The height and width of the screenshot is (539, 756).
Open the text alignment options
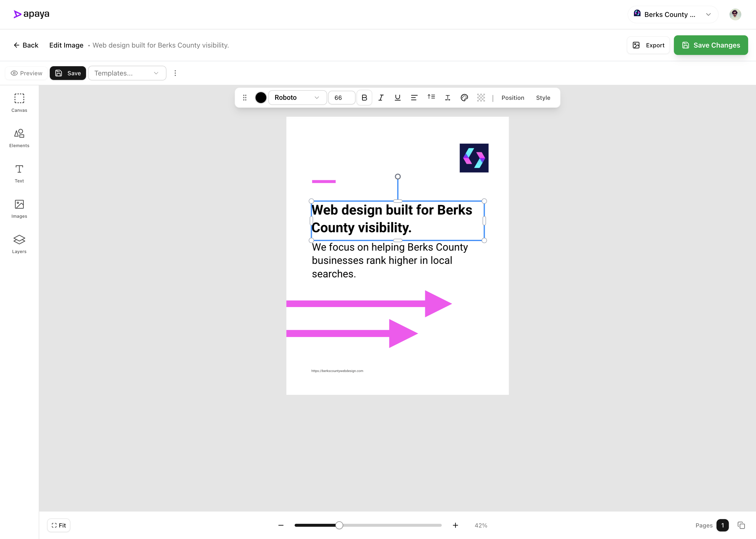[x=414, y=98]
